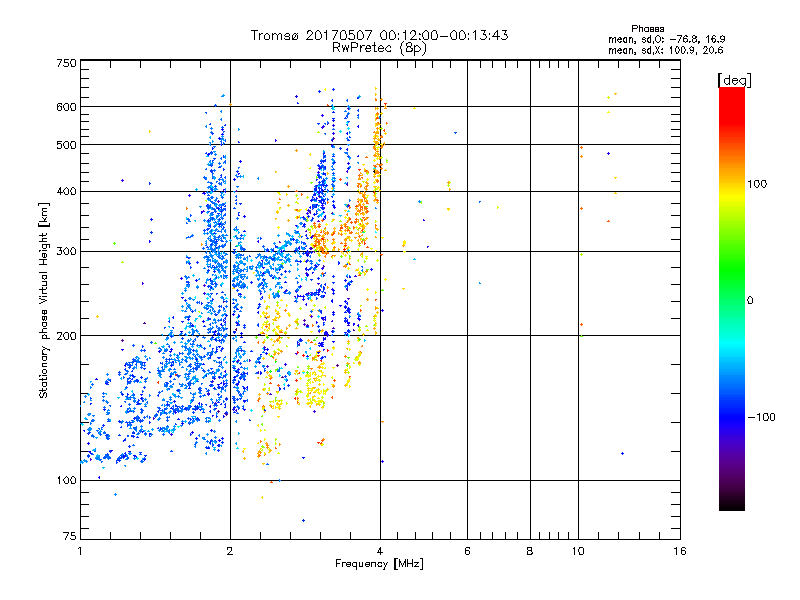Viewport: 800px width, 600px height.
Task: Click the x-axis tick label "4"
Action: click(x=380, y=551)
